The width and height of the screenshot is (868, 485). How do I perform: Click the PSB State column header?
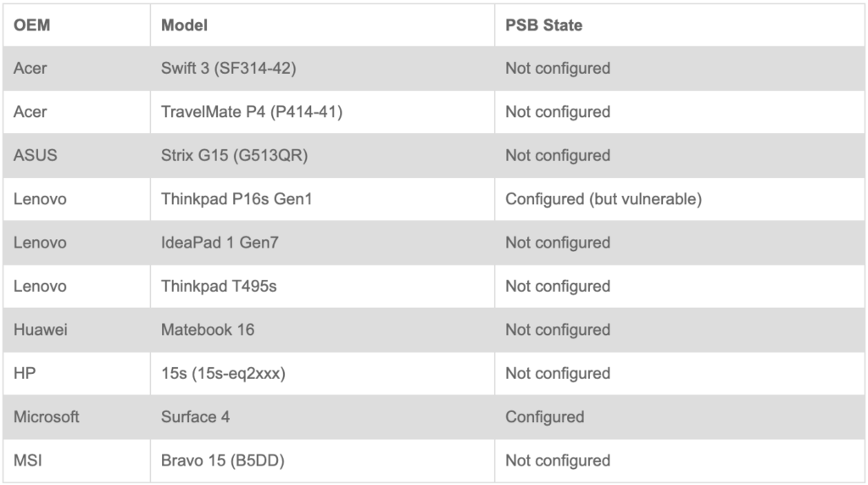pos(543,25)
